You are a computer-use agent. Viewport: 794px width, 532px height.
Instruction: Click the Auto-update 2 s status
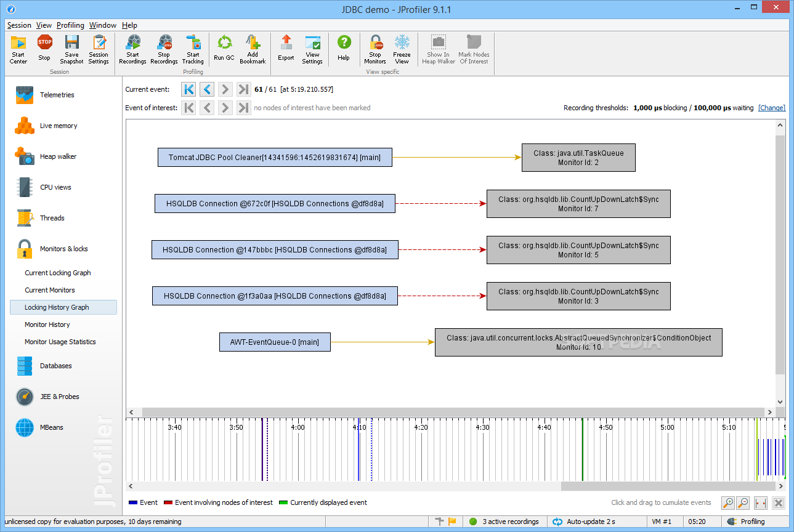click(x=584, y=522)
